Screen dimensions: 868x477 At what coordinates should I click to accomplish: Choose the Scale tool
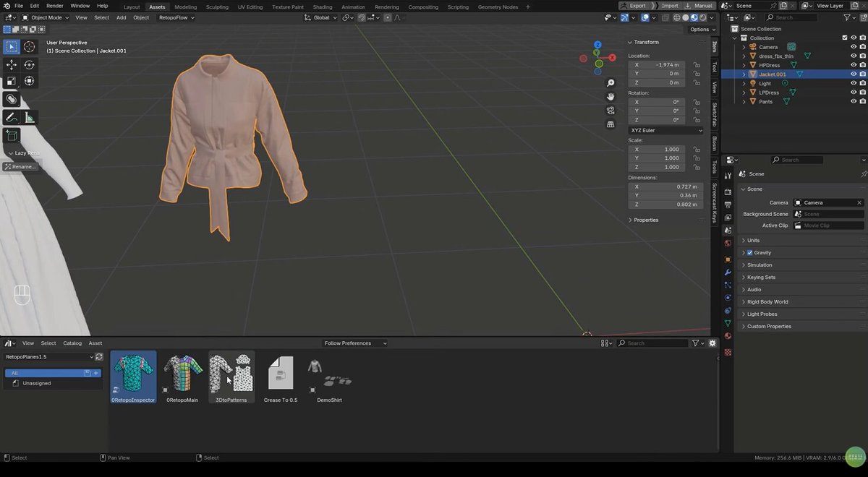pos(12,82)
